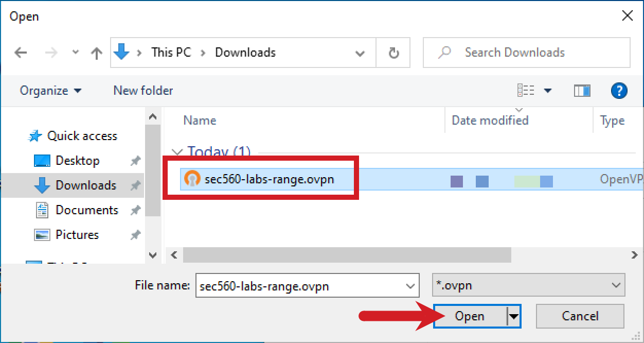
Task: Click the change view layout icon
Action: [x=526, y=91]
